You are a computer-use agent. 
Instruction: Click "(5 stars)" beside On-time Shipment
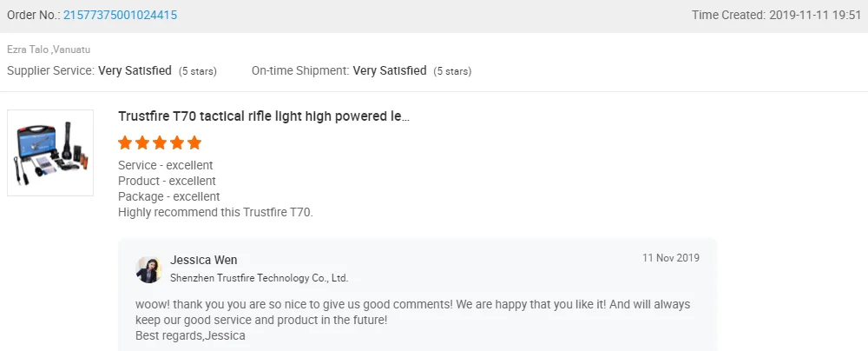coord(453,71)
